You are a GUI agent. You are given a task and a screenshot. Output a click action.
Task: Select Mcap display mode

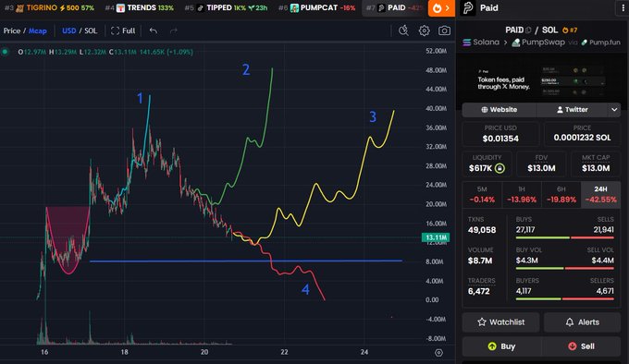[37, 30]
